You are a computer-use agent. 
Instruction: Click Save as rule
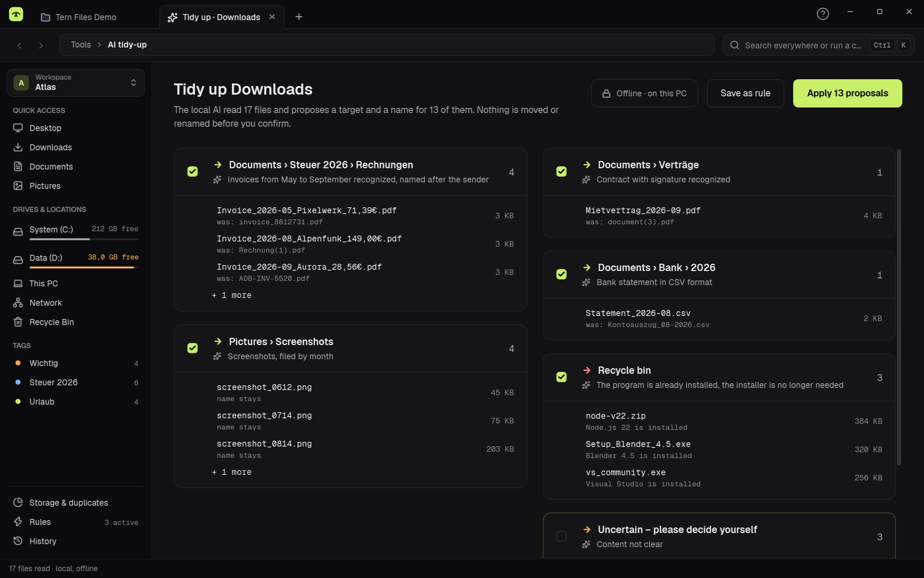click(745, 93)
